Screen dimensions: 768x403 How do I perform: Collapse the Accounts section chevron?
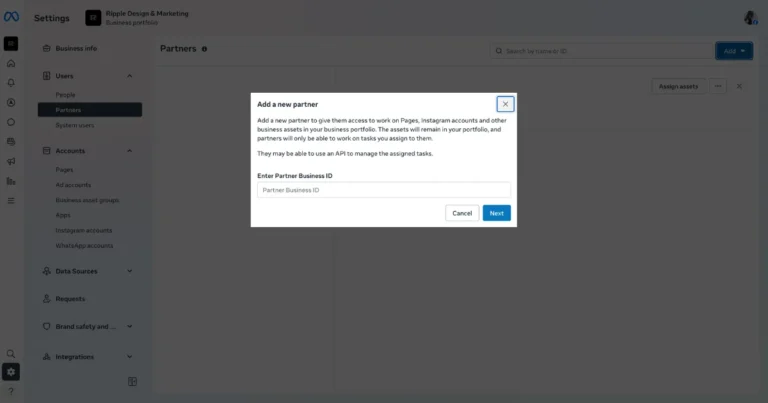[x=130, y=151]
